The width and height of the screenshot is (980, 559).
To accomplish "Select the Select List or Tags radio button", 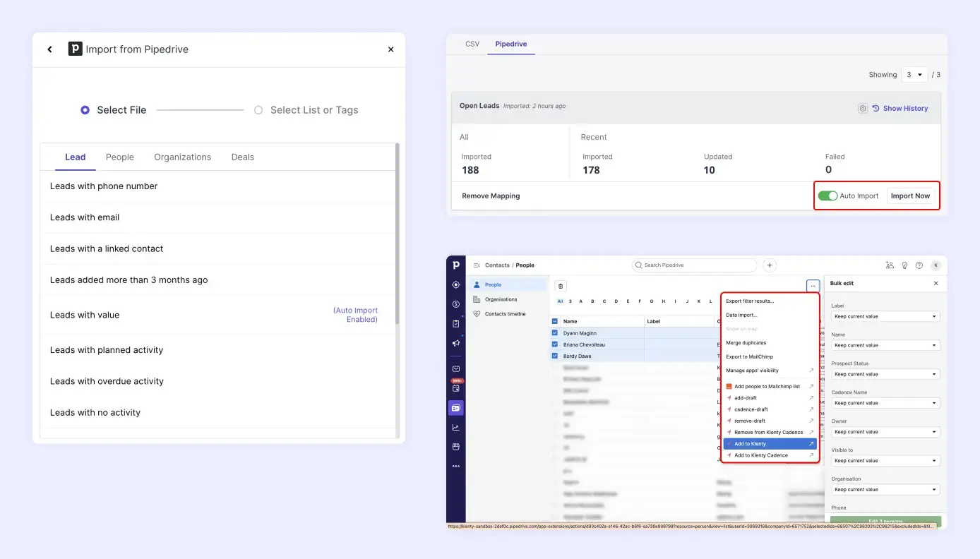I will 258,110.
